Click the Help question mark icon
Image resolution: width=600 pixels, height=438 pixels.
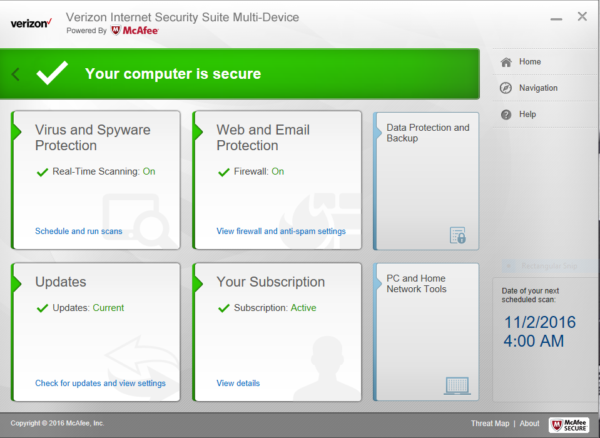coord(506,114)
